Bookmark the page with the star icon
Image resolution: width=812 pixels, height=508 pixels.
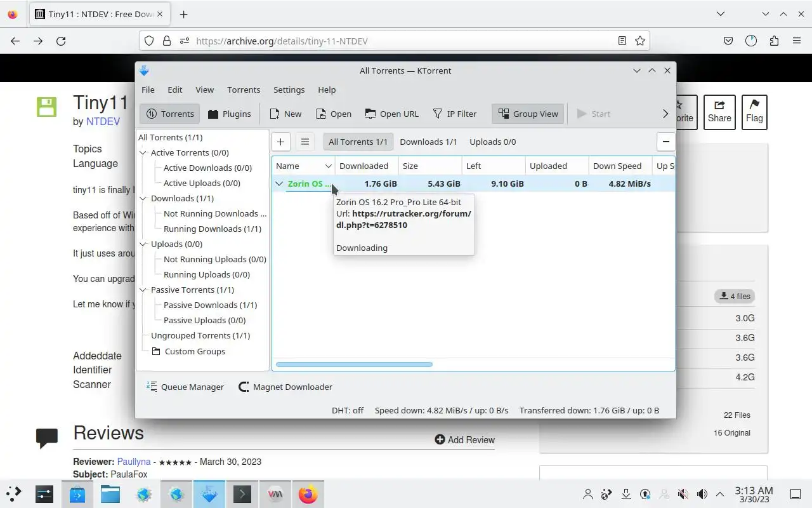(640, 41)
